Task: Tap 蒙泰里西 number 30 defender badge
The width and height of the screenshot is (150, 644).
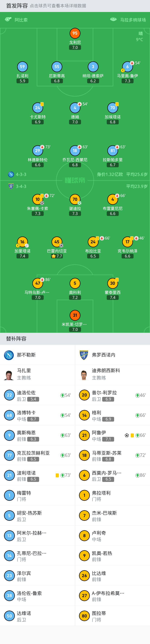Action: (113, 283)
